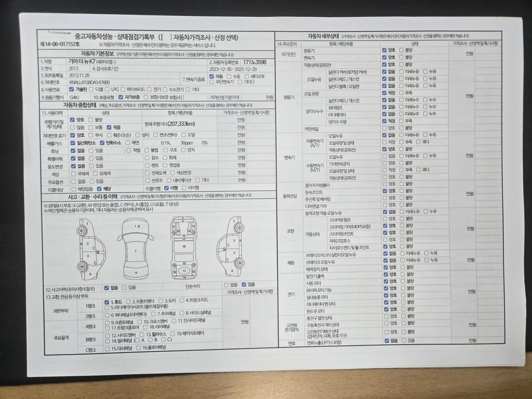Click the underbody frame car diagram
The width and height of the screenshot is (532, 399).
tap(184, 248)
